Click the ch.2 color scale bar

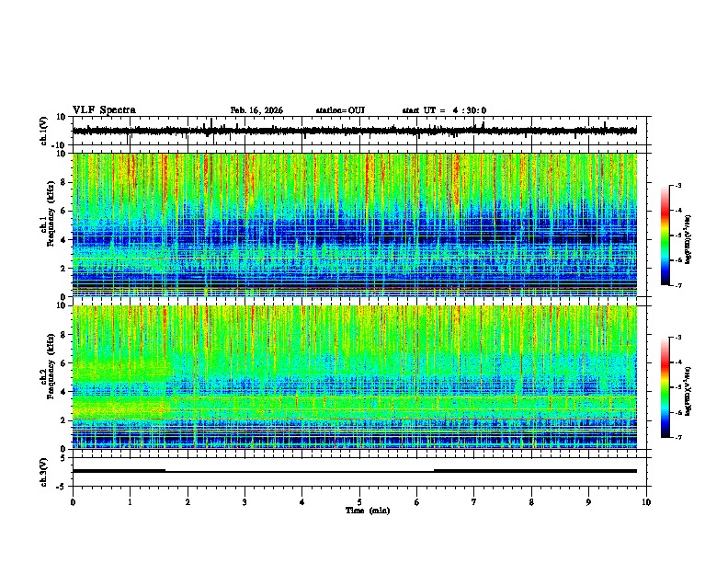point(665,387)
